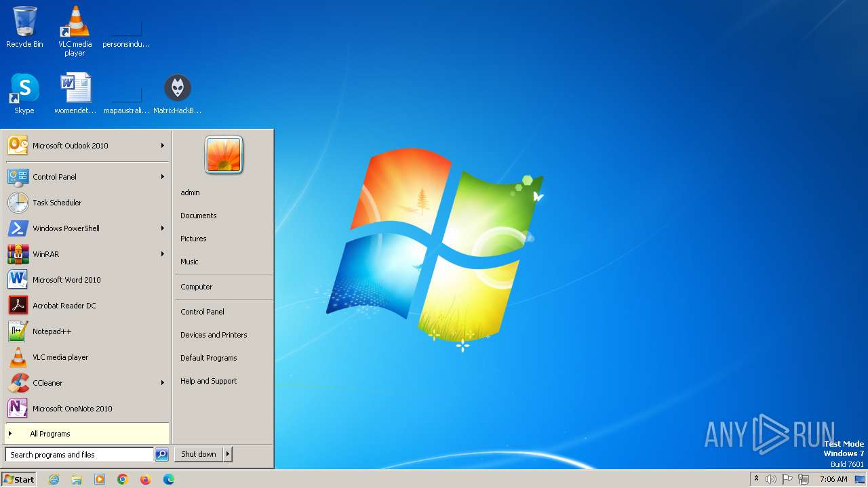Open Internet Explorer from the taskbar
Image resolution: width=868 pixels, height=488 pixels.
[54, 479]
